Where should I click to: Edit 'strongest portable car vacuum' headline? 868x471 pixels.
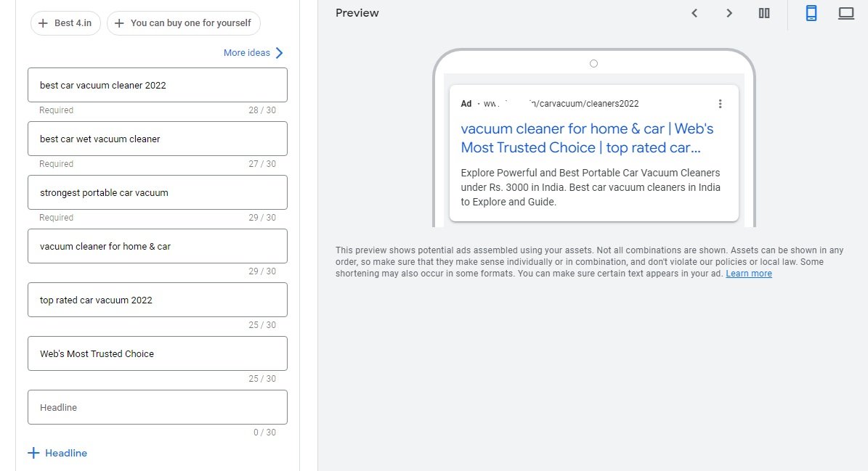(x=157, y=192)
